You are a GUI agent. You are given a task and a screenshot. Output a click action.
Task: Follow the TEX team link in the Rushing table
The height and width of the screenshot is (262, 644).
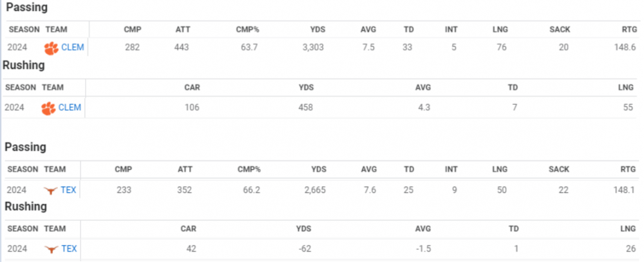(69, 249)
